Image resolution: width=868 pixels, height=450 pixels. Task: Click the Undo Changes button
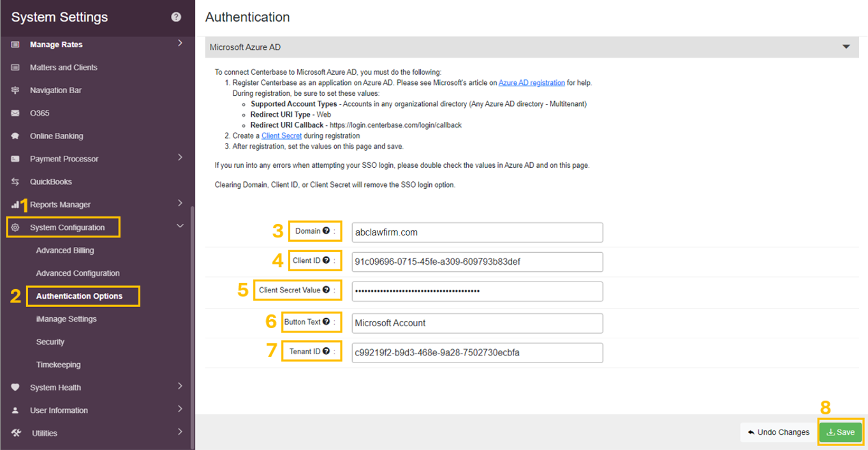click(778, 432)
